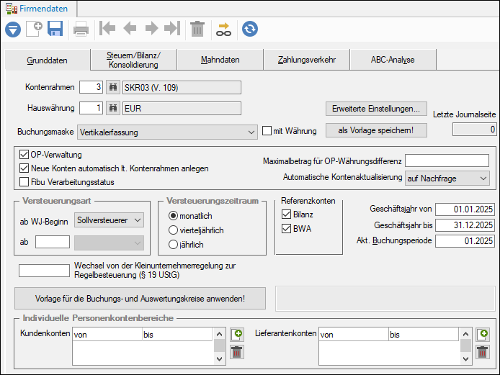Screen dimensions: 500x375
Task: Select the Firmendaten window tab
Action: (39, 9)
